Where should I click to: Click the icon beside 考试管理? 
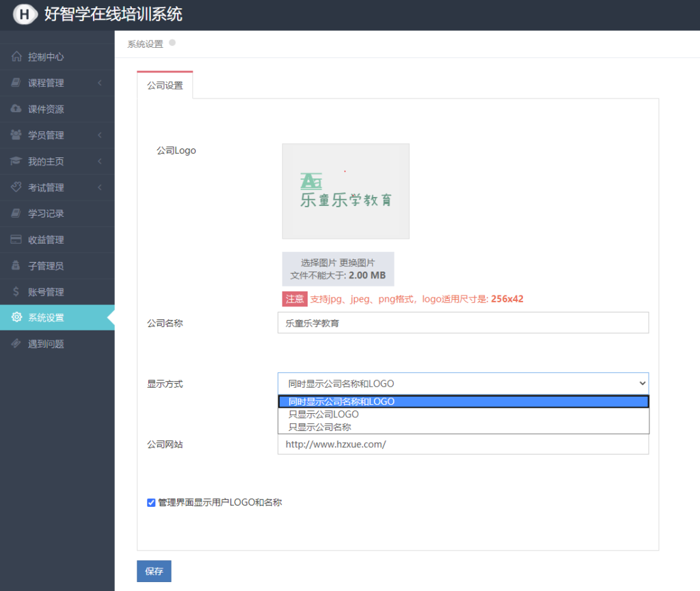16,187
